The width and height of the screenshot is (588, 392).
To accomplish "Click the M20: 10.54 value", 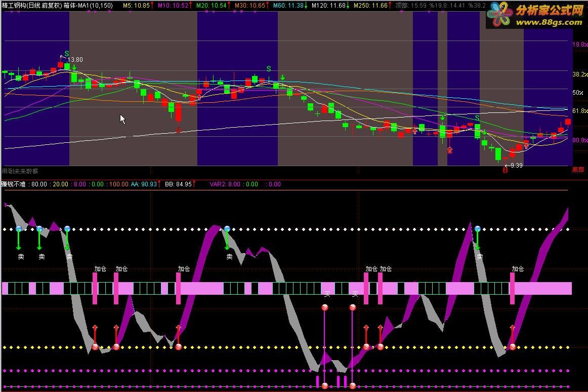I will pyautogui.click(x=212, y=5).
